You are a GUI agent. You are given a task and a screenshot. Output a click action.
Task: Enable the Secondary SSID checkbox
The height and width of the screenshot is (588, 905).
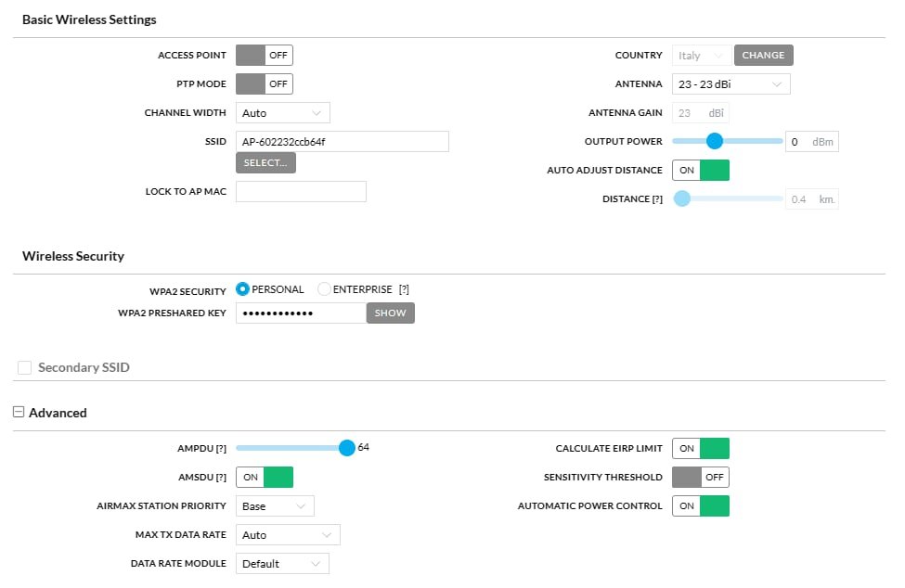[25, 368]
